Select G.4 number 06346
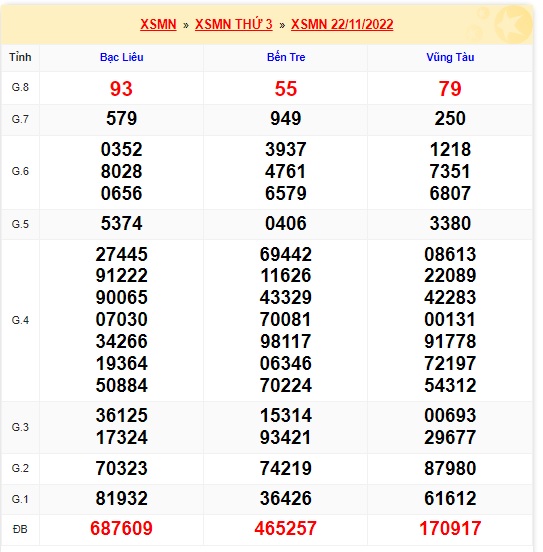The image size is (543, 552). point(286,363)
